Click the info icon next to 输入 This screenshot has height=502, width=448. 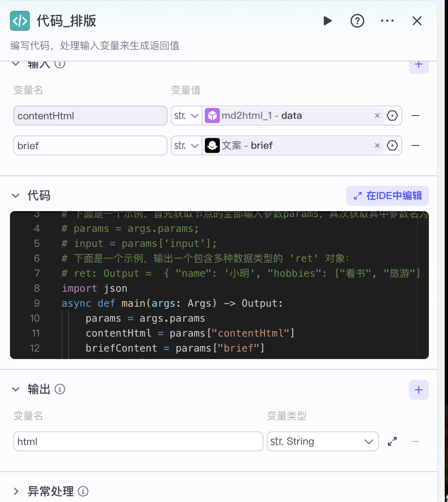pos(60,64)
